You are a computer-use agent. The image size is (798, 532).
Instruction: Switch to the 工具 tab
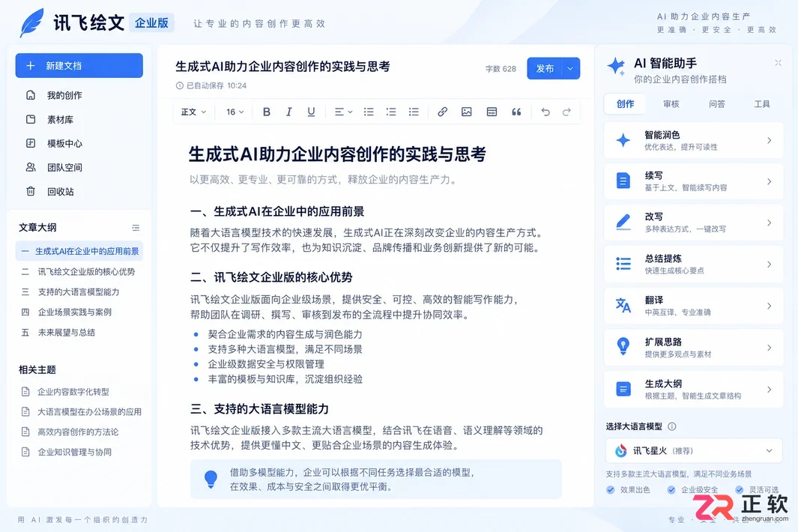click(761, 104)
